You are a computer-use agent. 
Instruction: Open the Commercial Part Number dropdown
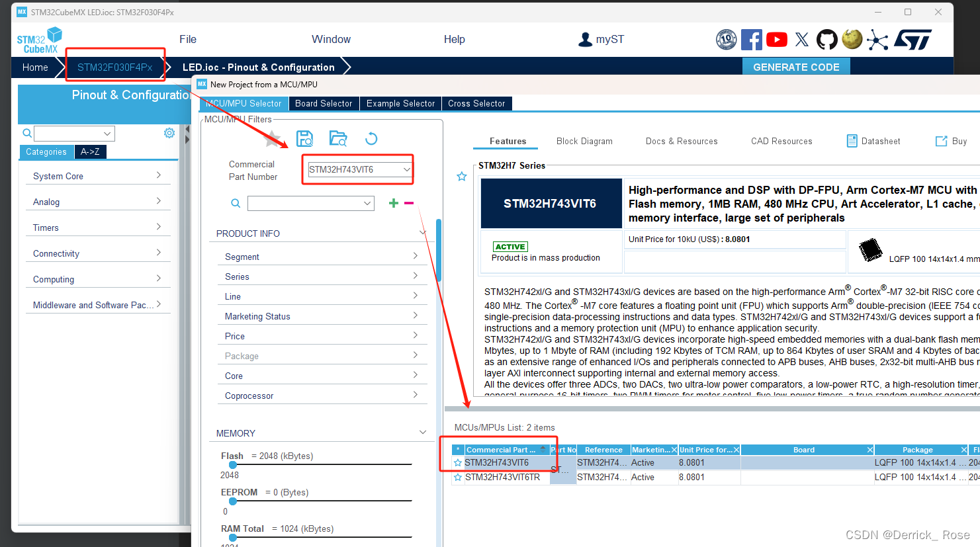click(407, 169)
